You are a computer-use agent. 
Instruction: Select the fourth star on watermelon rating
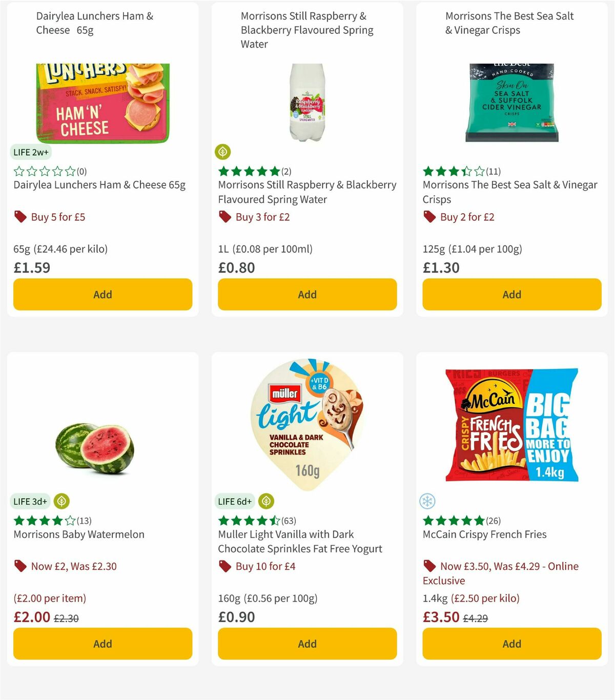56,520
